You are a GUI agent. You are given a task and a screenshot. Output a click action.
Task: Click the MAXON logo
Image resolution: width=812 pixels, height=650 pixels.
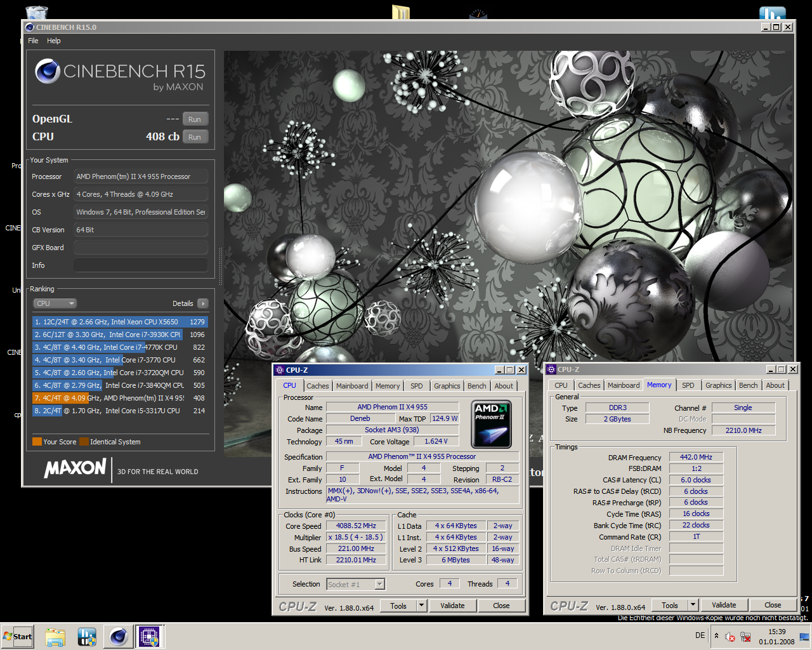tap(75, 468)
